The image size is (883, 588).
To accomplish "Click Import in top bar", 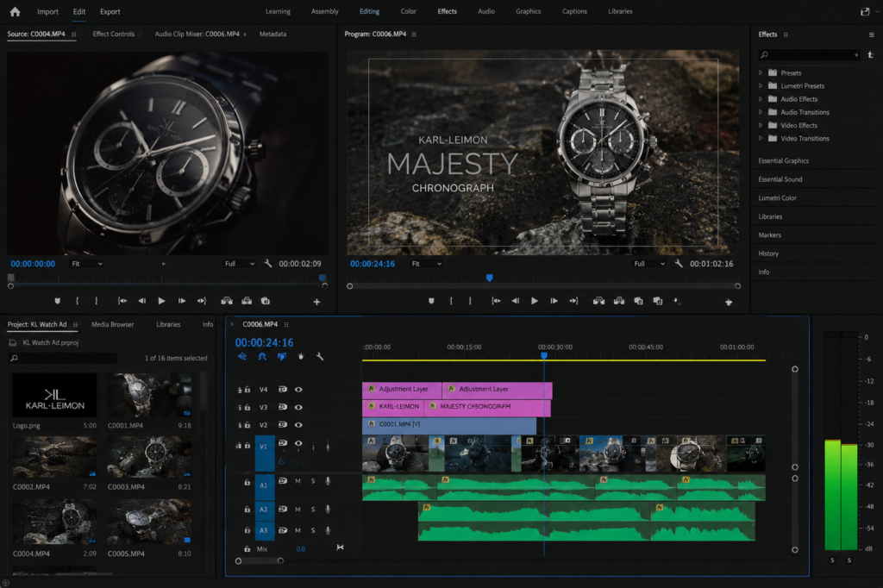I will [47, 11].
